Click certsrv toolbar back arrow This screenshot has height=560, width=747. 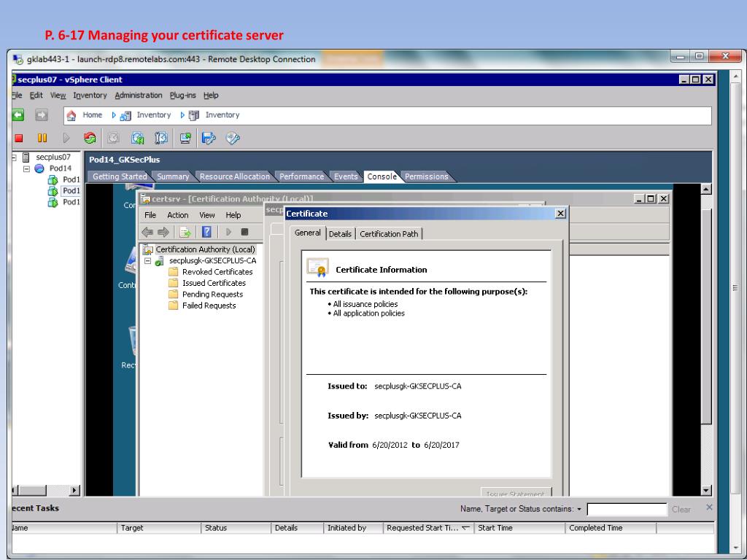pos(147,232)
